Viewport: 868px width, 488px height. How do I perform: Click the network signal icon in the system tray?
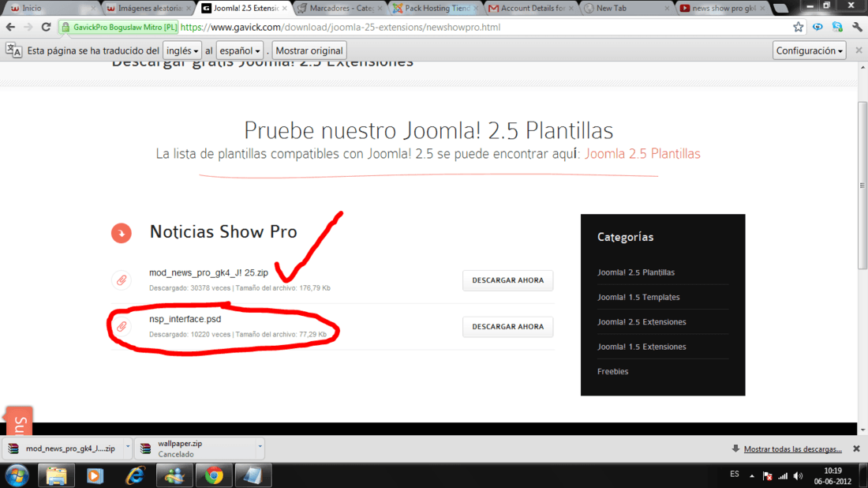(x=783, y=476)
